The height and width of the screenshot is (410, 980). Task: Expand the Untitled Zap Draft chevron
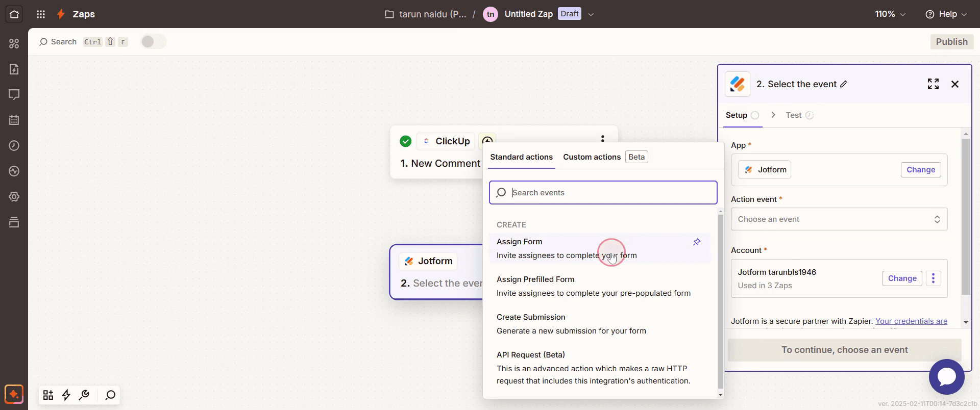(x=591, y=14)
